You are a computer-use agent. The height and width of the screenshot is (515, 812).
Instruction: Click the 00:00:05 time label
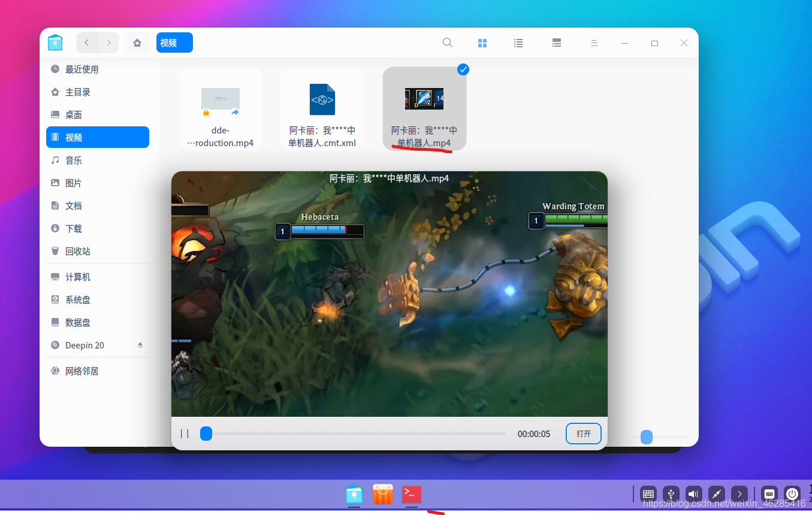click(534, 434)
